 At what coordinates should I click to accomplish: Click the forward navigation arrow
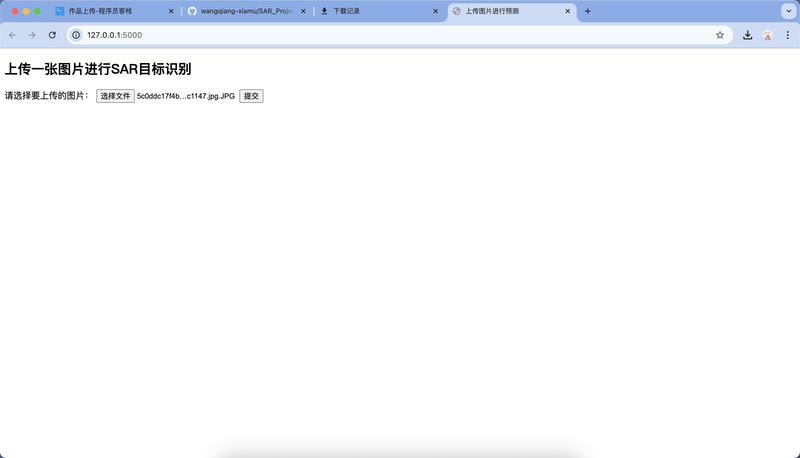(32, 35)
